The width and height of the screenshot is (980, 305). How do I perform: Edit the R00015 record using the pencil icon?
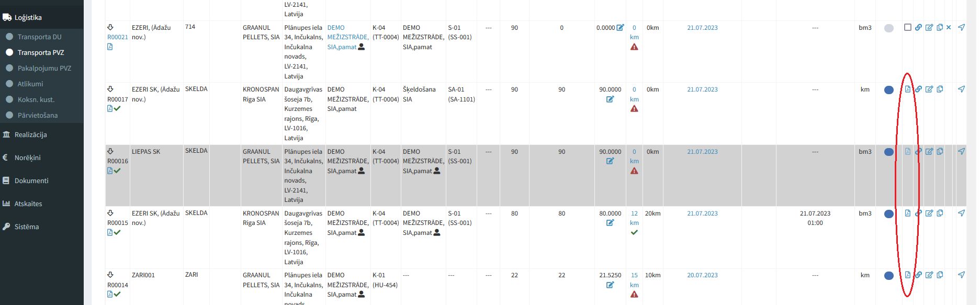click(929, 213)
